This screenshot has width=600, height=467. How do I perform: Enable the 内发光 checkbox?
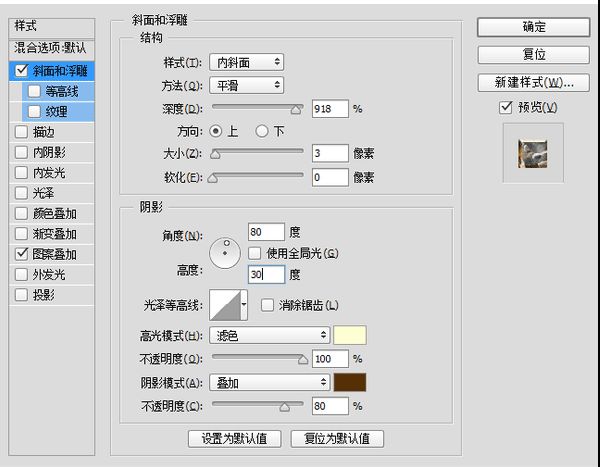21,173
